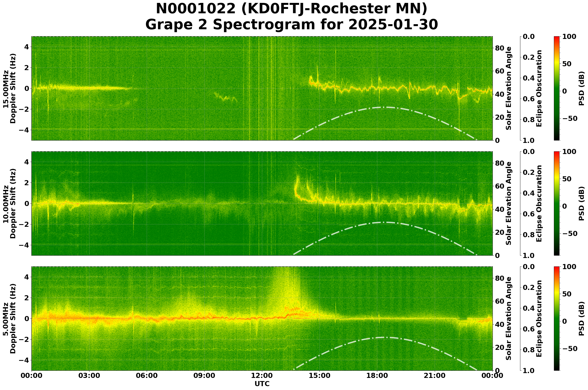
Task: Click the 18:00 time tick label
Action: point(377,375)
